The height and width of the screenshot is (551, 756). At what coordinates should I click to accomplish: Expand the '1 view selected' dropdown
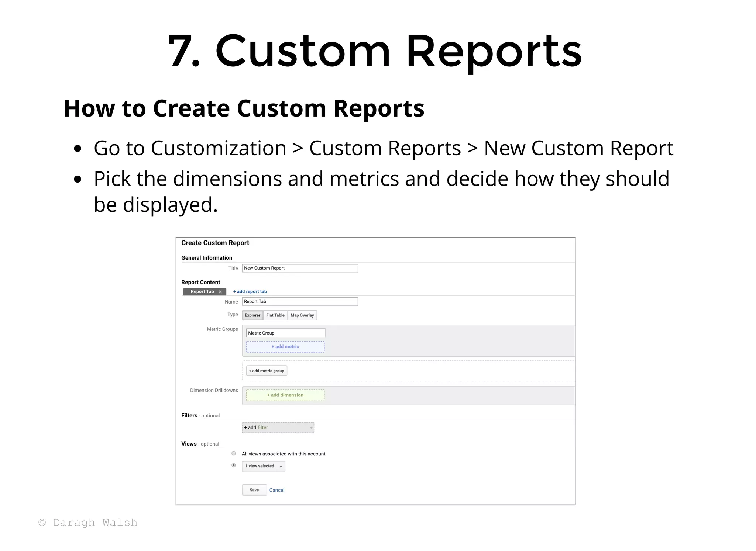(264, 466)
